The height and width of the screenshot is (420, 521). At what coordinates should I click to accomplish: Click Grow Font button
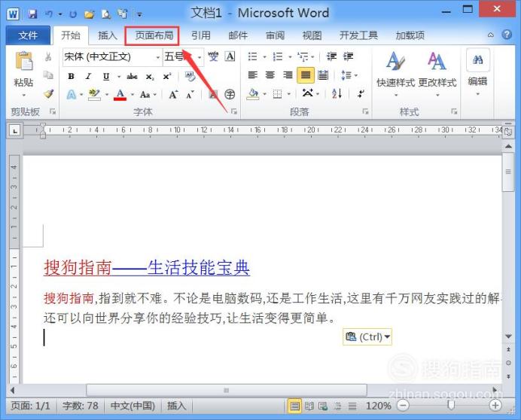173,95
